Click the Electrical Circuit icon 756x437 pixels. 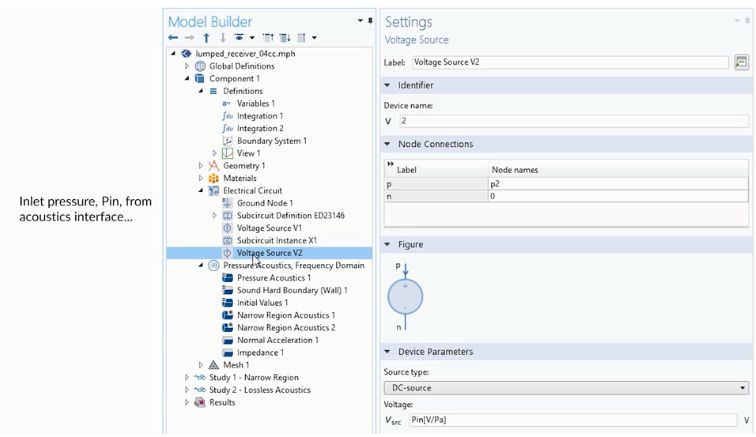(x=214, y=191)
